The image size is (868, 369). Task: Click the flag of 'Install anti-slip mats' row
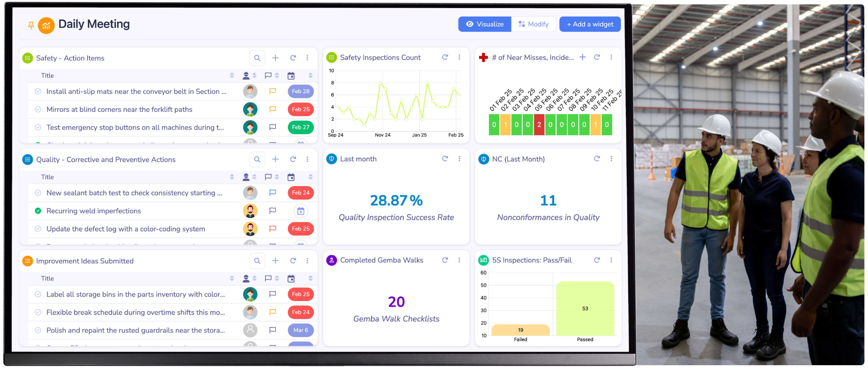(x=273, y=91)
